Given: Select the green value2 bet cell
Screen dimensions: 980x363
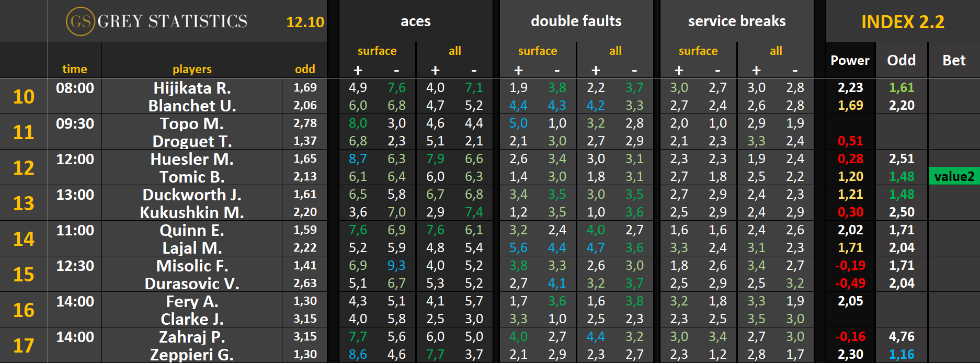Looking at the screenshot, I should coord(954,176).
